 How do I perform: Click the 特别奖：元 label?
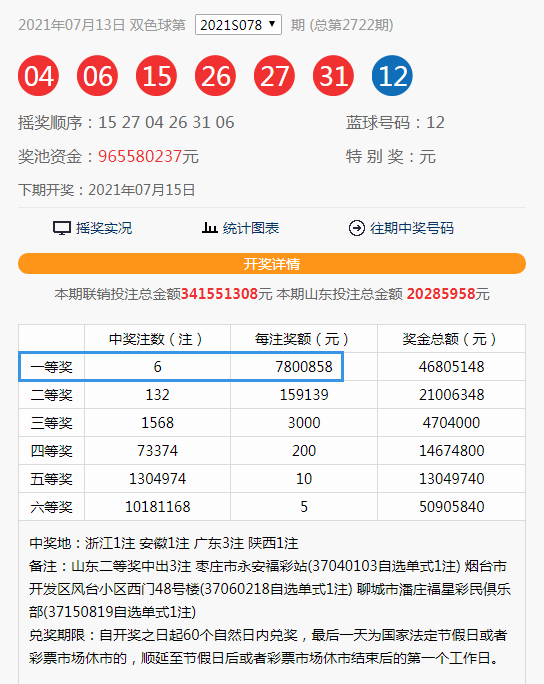(391, 156)
